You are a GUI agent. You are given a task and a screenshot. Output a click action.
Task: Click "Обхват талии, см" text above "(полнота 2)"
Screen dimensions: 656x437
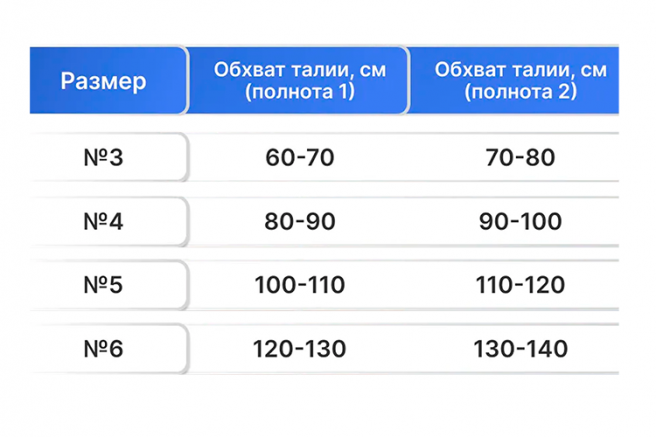[521, 70]
